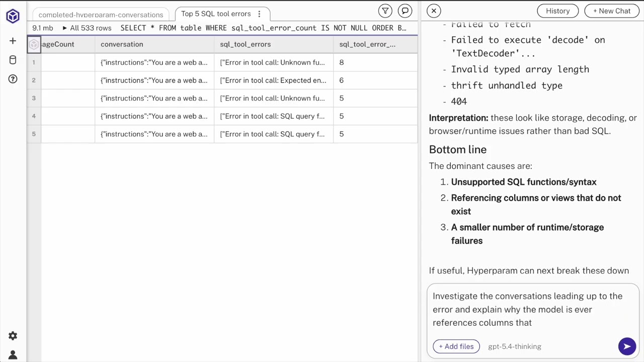
Task: Click the plus icon in the left sidebar
Action: (x=13, y=41)
